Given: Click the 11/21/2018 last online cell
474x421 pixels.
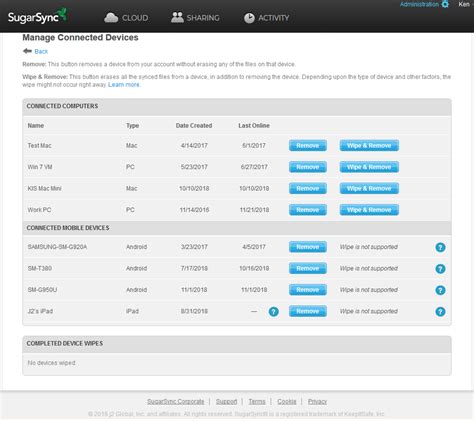Looking at the screenshot, I should [254, 210].
